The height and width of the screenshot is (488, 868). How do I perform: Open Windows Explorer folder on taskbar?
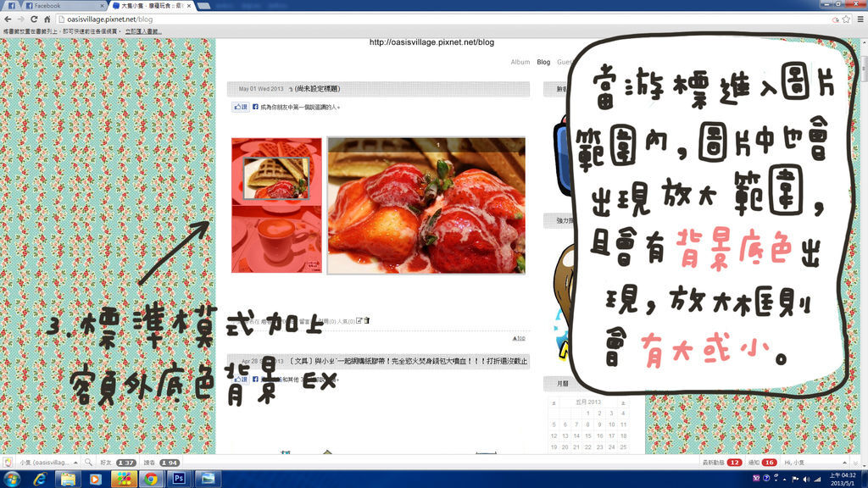[x=68, y=480]
